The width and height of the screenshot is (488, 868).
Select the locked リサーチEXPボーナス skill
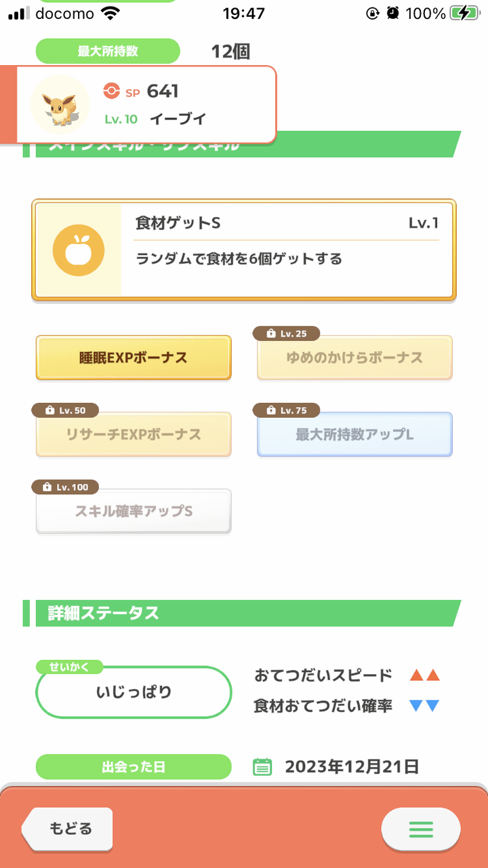[x=134, y=435]
